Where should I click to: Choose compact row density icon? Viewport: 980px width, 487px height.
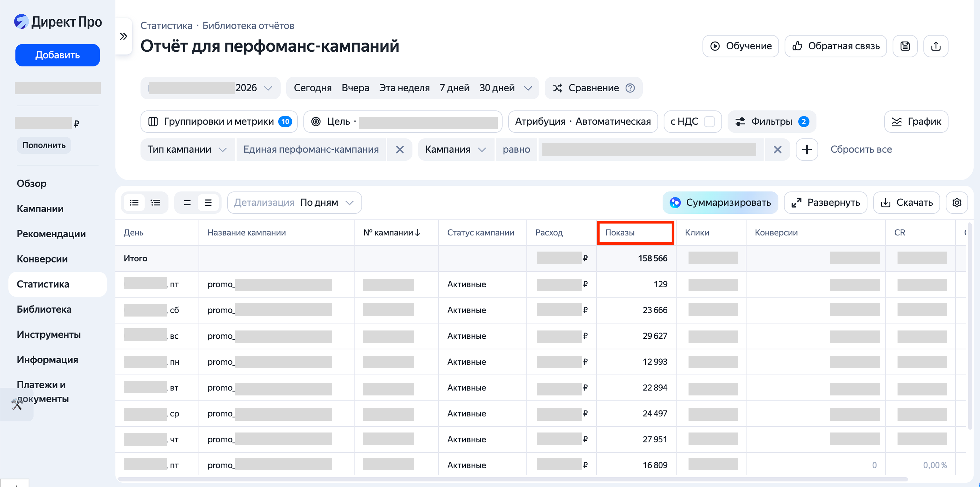pos(187,203)
